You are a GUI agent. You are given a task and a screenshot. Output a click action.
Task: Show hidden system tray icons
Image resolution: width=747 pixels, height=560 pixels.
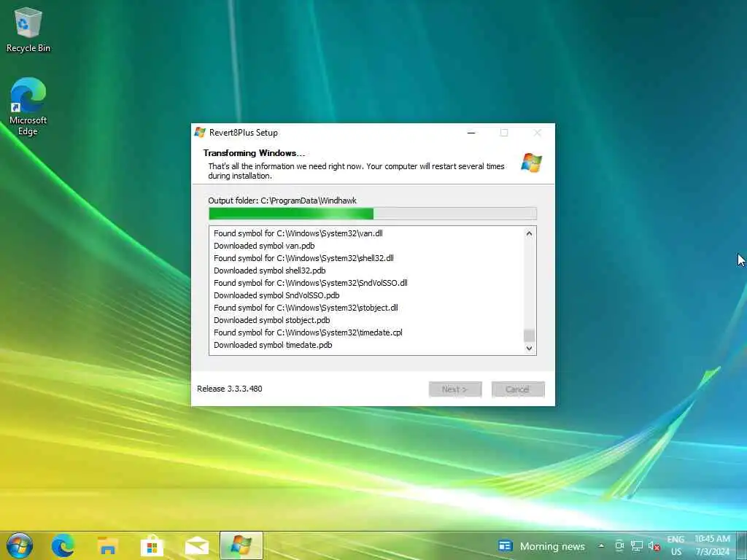click(x=601, y=546)
